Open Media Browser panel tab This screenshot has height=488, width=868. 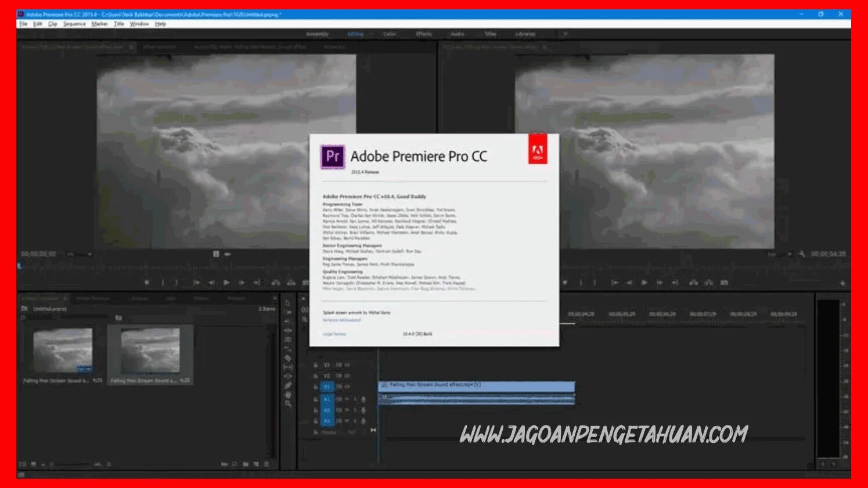coord(93,298)
